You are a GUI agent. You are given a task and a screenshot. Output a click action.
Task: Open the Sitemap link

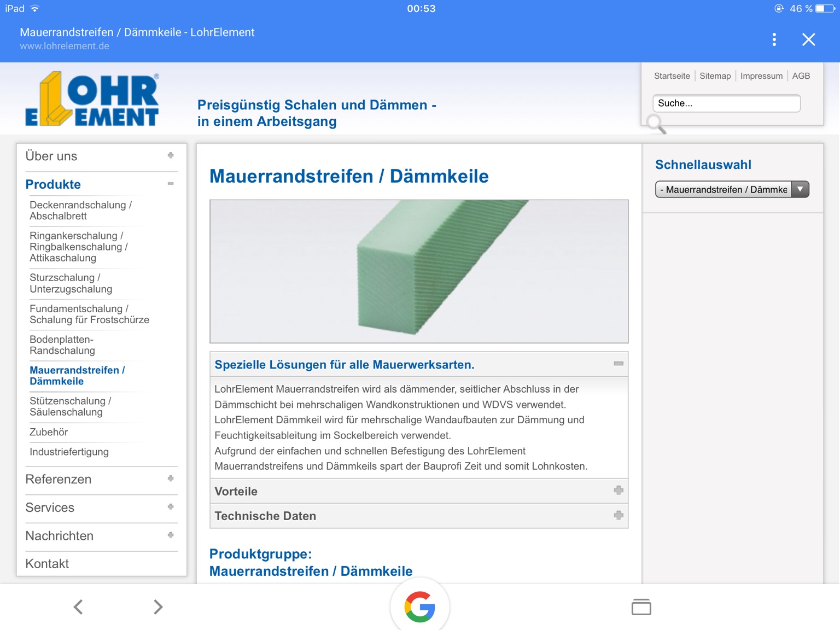point(715,76)
